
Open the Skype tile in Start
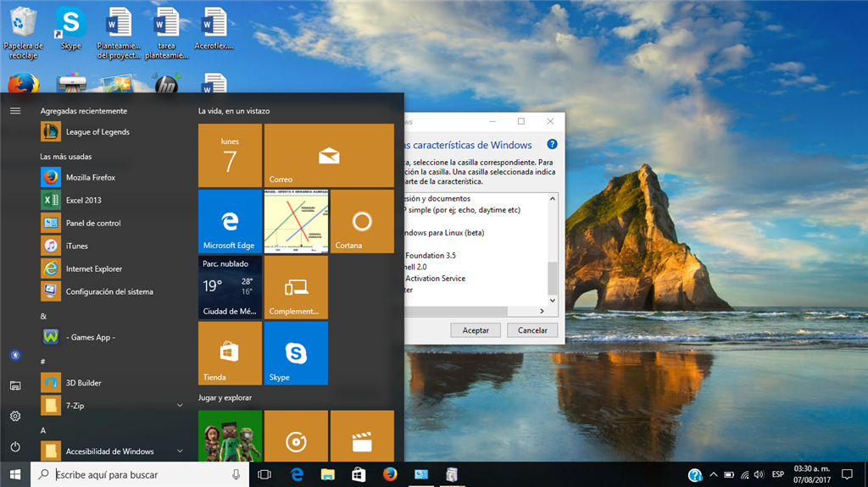(x=296, y=353)
